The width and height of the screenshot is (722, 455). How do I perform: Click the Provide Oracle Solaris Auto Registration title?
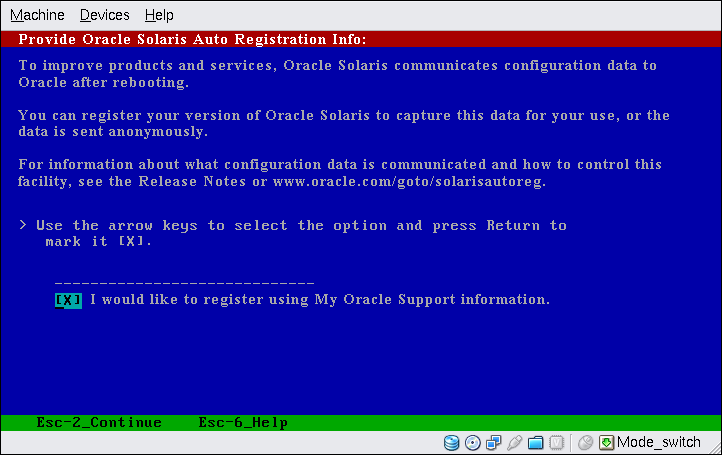click(x=192, y=39)
